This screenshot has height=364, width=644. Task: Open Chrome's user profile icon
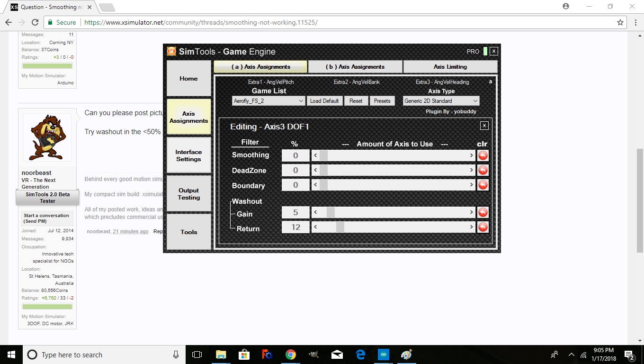click(x=566, y=6)
